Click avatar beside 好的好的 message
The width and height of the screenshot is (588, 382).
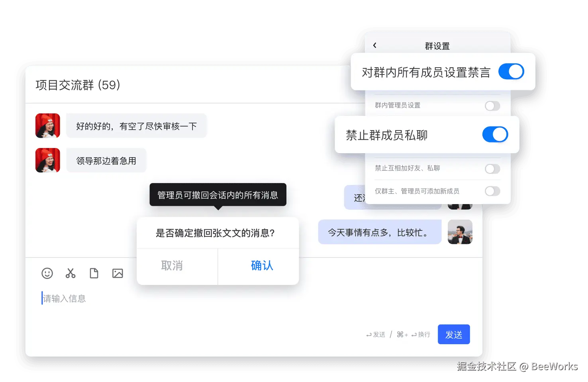48,126
